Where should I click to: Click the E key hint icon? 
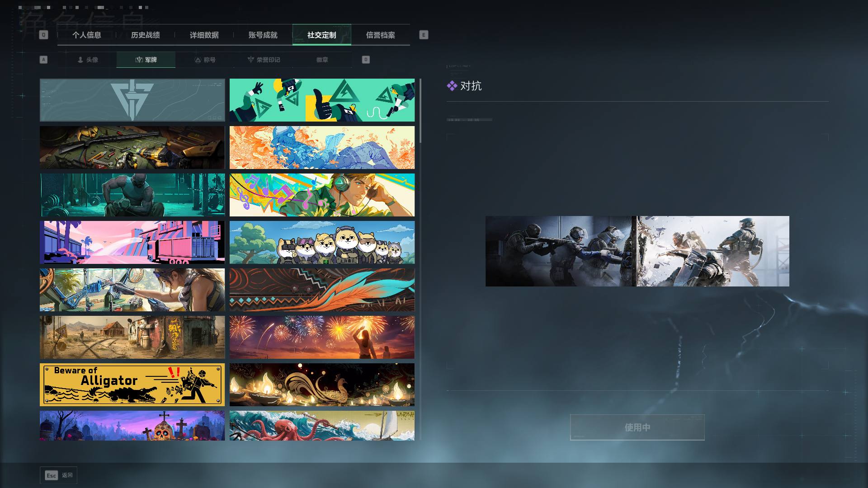click(x=424, y=35)
